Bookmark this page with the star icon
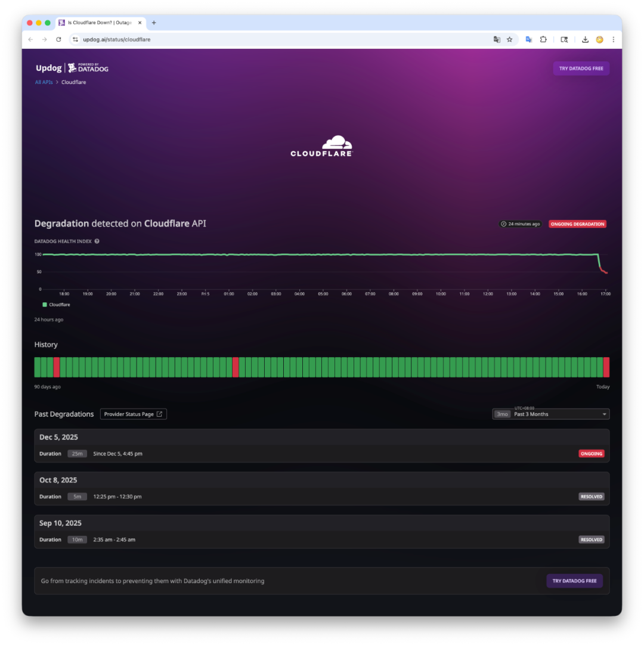 (509, 39)
